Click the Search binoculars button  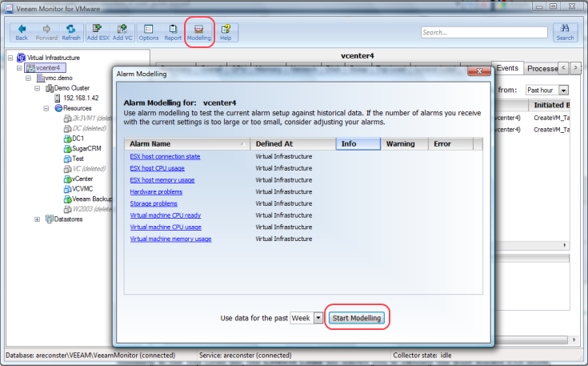click(565, 32)
